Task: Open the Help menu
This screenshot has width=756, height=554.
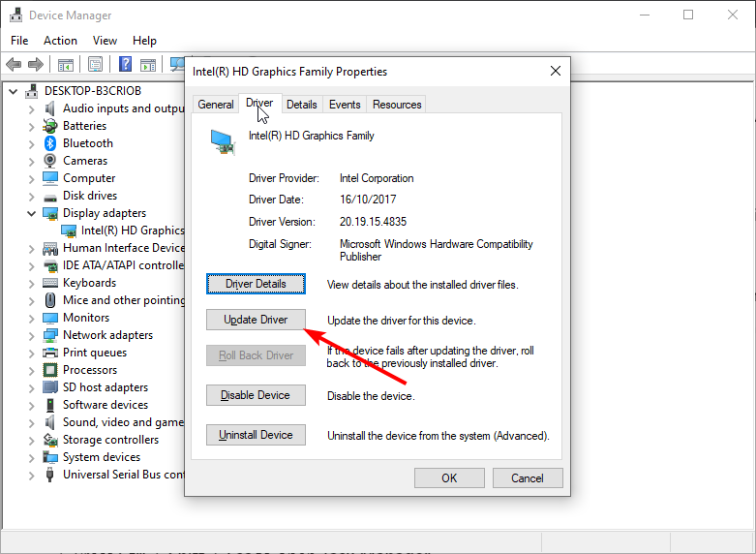Action: [x=144, y=41]
